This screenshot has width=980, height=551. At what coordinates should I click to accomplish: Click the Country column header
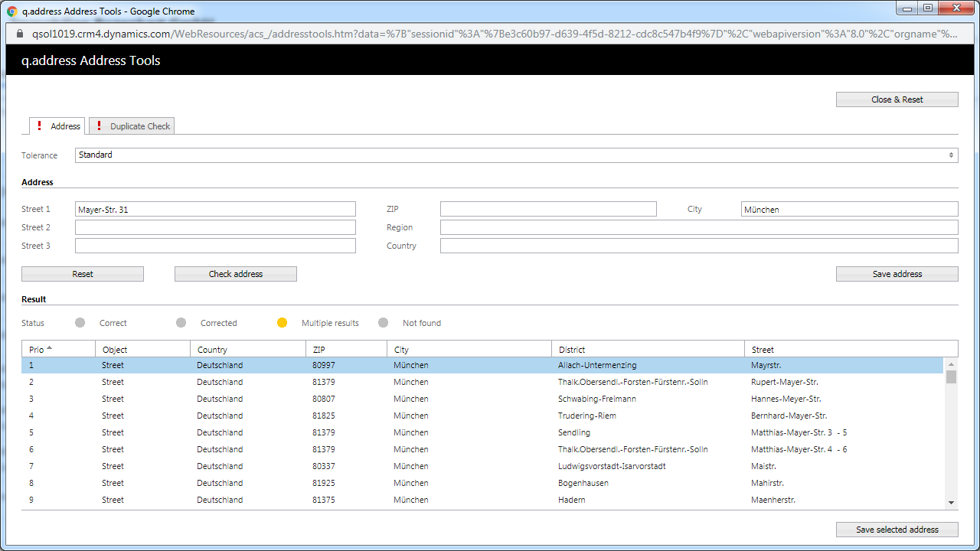248,349
